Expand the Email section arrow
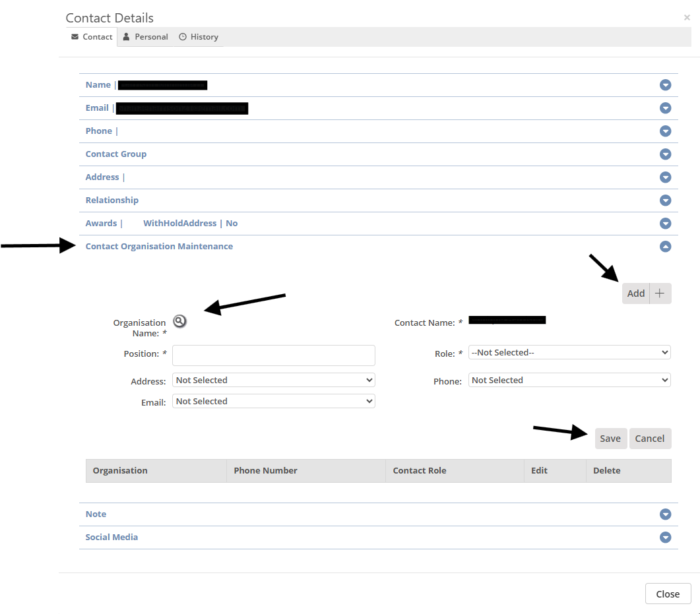The image size is (700, 614). (665, 108)
